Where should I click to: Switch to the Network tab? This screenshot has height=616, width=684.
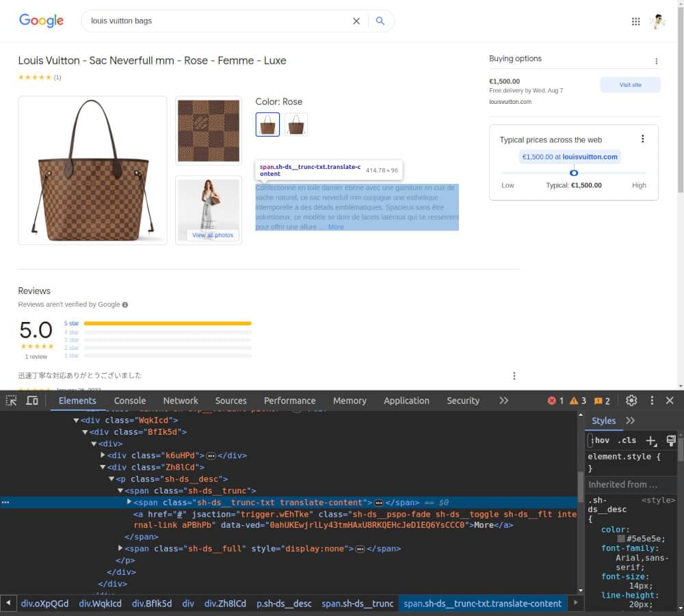click(181, 401)
